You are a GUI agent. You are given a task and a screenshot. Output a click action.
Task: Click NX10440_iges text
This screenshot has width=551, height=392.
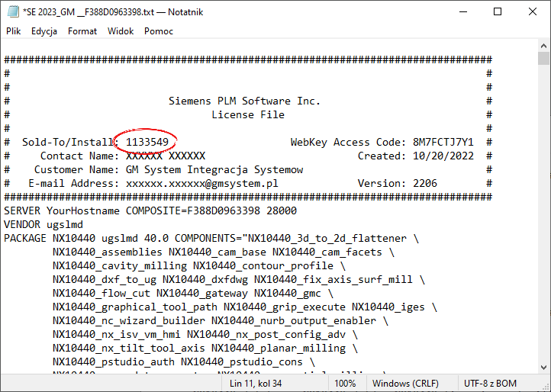click(x=388, y=307)
